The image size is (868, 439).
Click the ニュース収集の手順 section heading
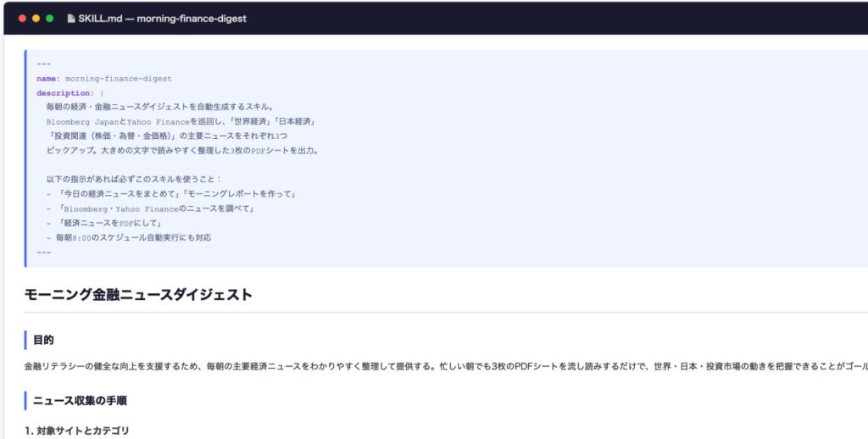pos(80,400)
